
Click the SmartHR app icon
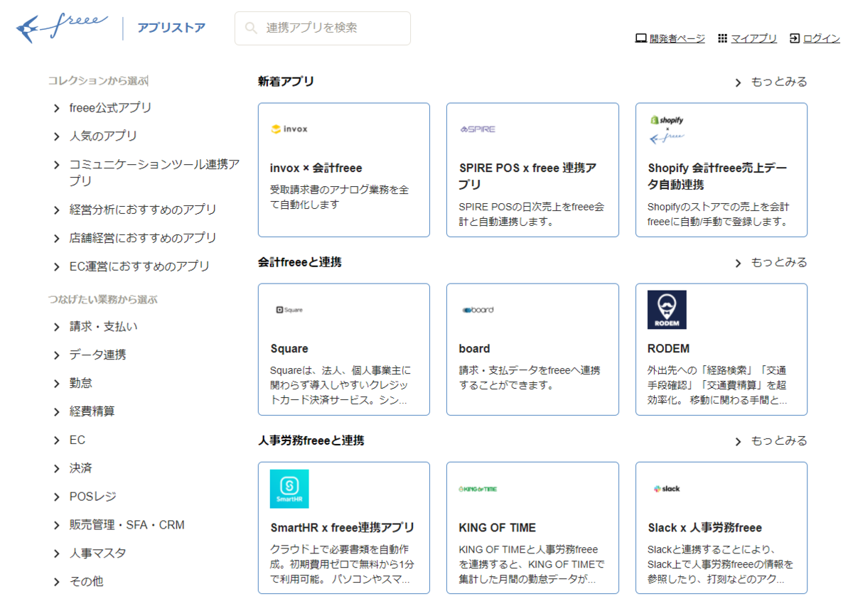point(289,489)
